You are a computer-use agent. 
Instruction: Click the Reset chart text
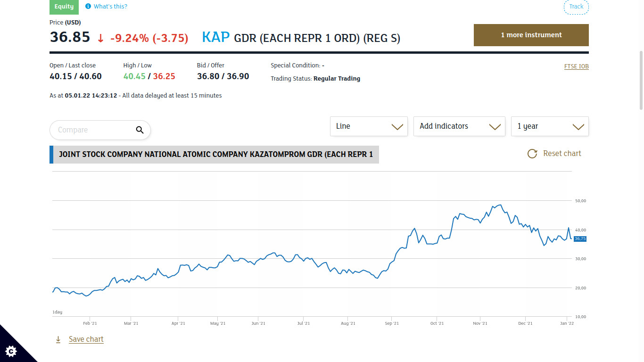(x=562, y=154)
